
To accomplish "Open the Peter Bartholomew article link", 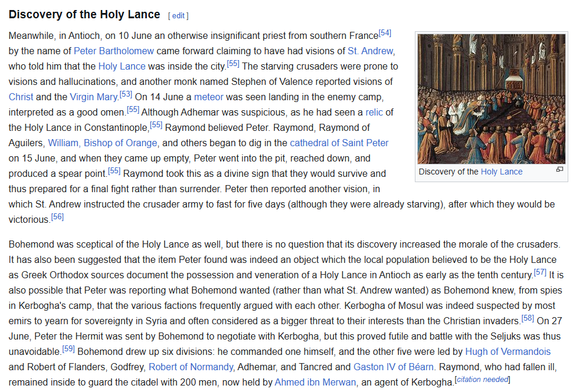I will pos(114,51).
